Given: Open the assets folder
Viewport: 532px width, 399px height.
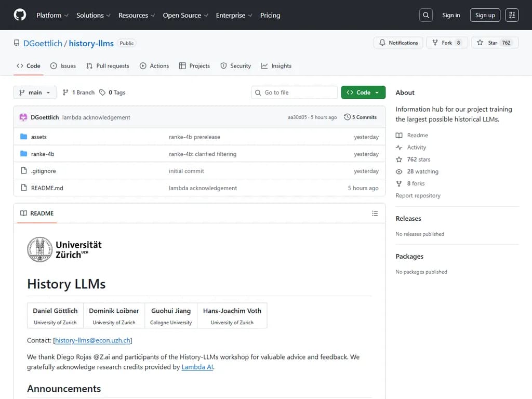Looking at the screenshot, I should click(38, 137).
